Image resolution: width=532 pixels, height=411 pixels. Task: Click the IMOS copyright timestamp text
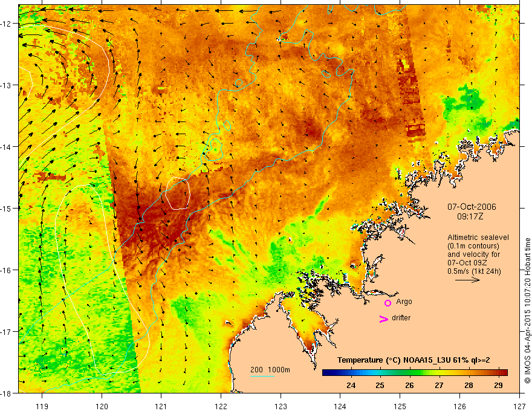click(527, 311)
